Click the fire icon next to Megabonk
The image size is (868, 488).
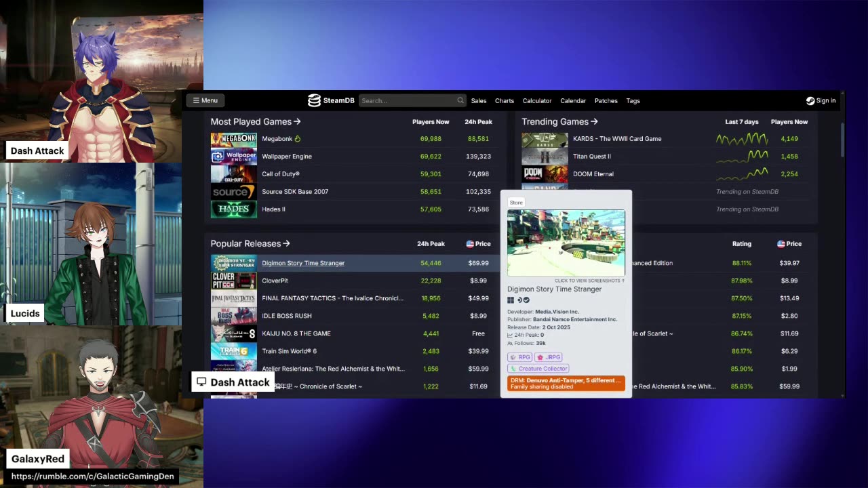pos(298,139)
